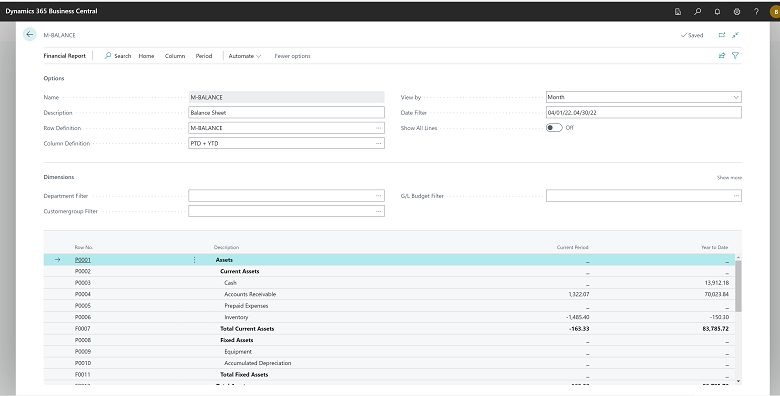Image resolution: width=780 pixels, height=396 pixels.
Task: Click the 70,023.84 year to date value
Action: [x=716, y=294]
